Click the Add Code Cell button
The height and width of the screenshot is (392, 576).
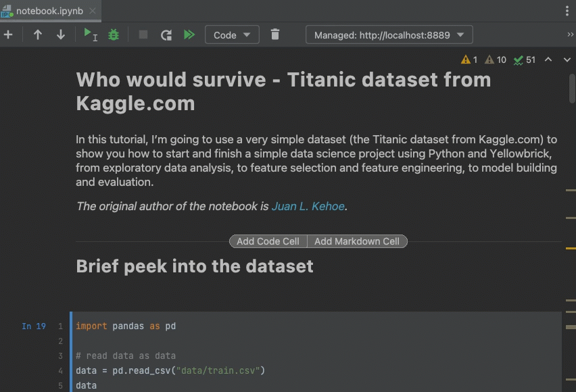tap(268, 241)
